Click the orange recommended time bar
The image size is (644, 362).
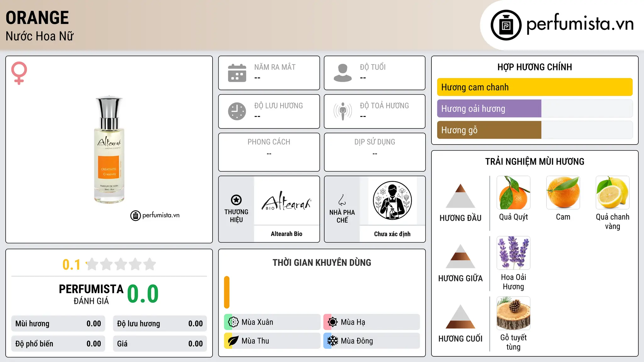tap(227, 292)
